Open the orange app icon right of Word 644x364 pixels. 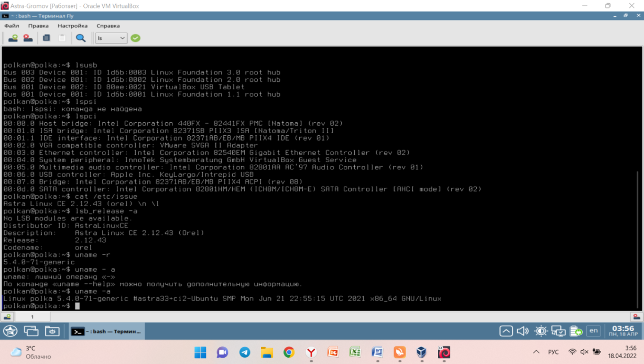[399, 352]
